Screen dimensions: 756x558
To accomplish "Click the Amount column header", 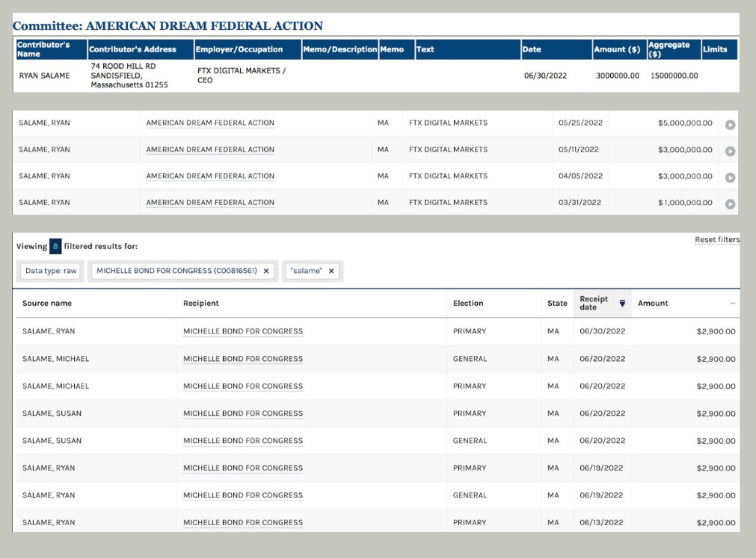I will click(x=653, y=304).
